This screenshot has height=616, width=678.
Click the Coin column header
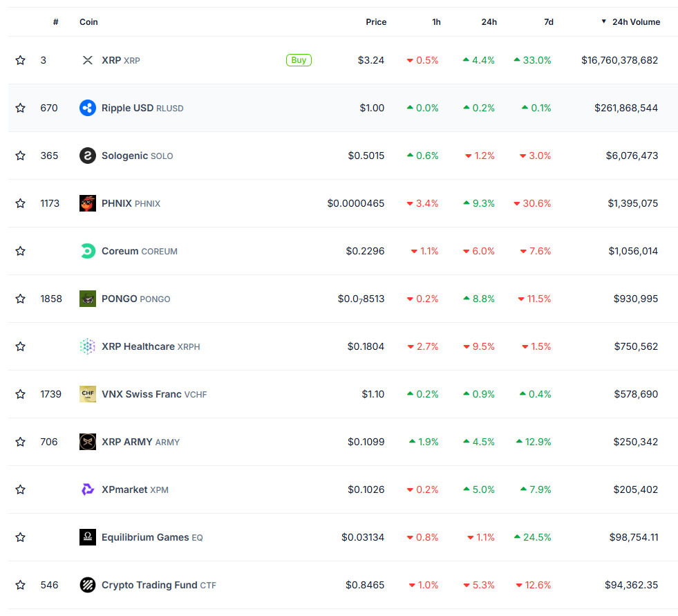[88, 22]
